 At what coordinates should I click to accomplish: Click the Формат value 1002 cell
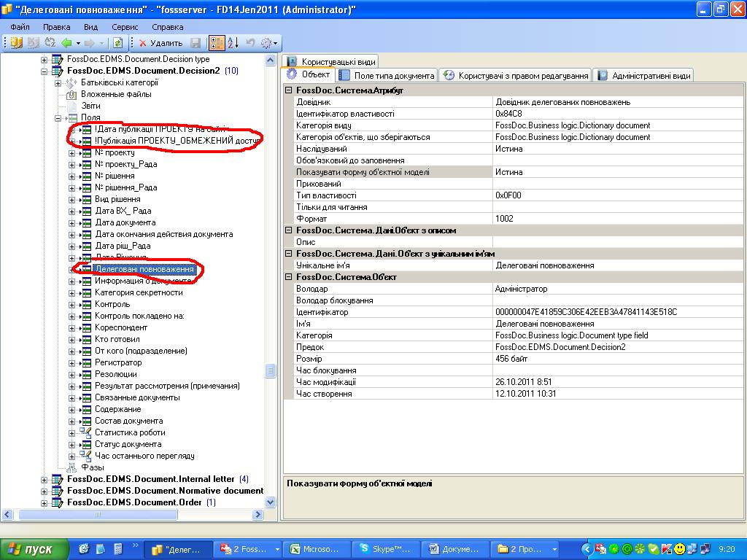pos(618,219)
